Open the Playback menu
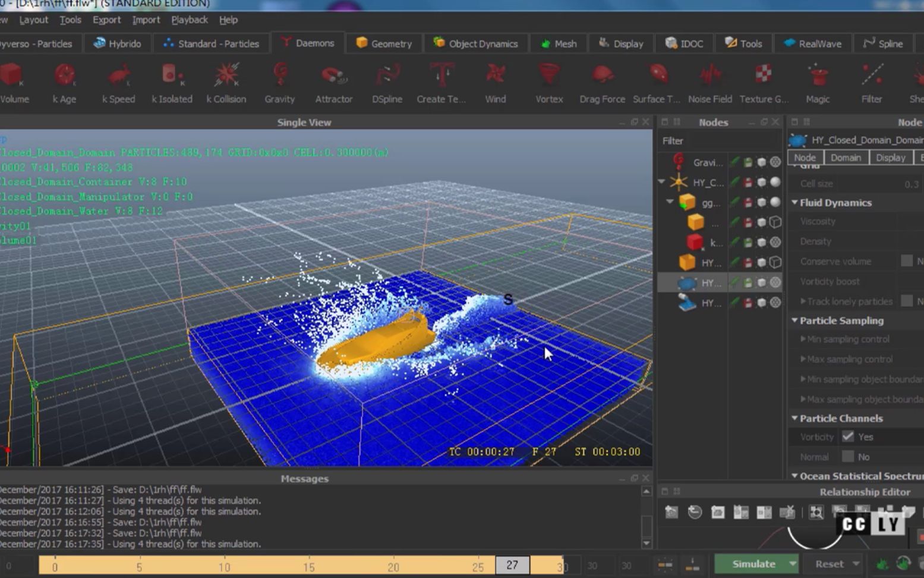 [189, 20]
